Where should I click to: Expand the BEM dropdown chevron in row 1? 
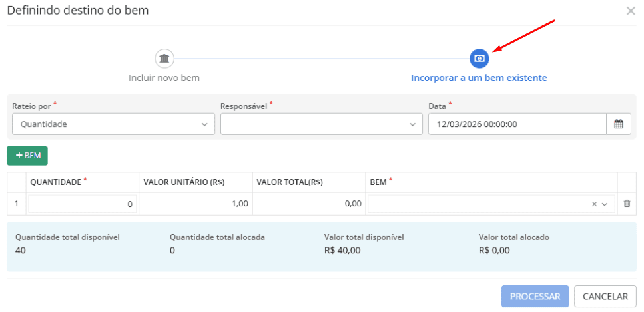605,204
